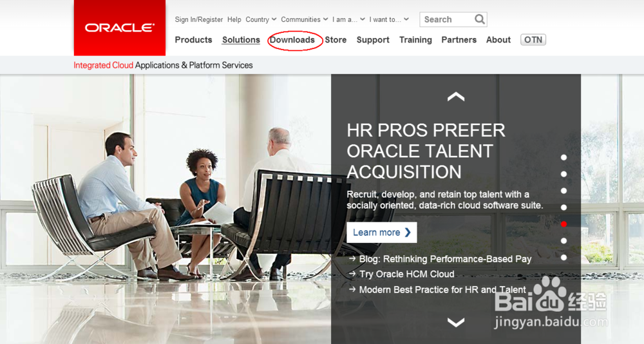Open the Help link

click(x=234, y=19)
